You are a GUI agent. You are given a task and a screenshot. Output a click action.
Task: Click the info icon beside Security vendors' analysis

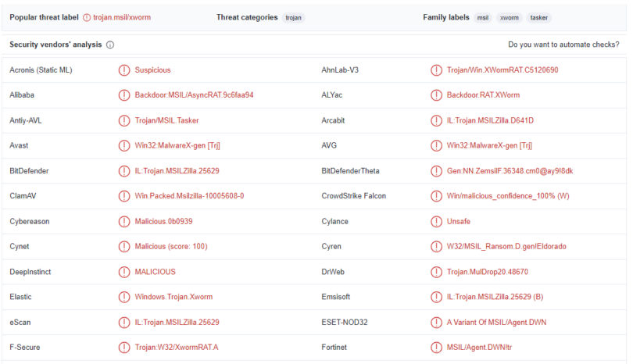click(x=110, y=45)
